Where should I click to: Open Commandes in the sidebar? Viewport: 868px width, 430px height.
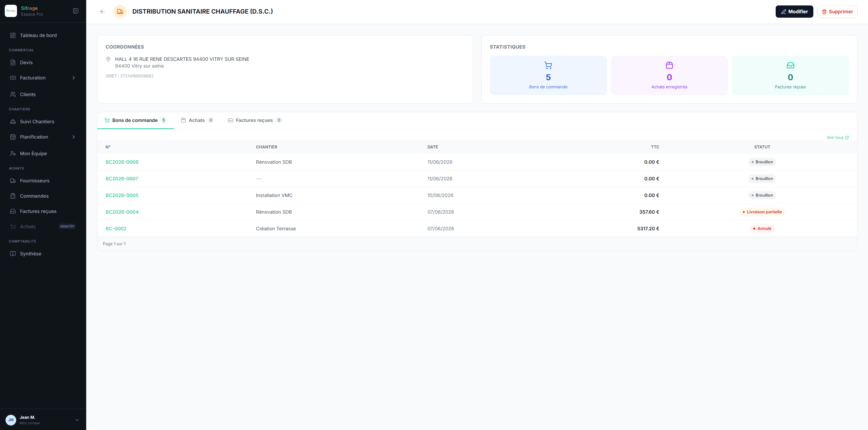point(43,196)
